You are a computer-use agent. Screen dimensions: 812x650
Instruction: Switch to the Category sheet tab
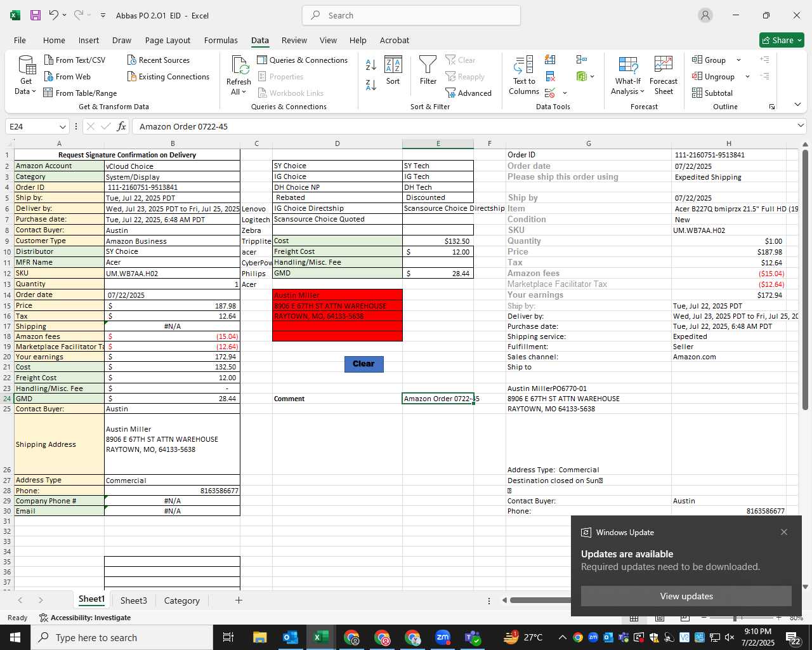point(181,600)
